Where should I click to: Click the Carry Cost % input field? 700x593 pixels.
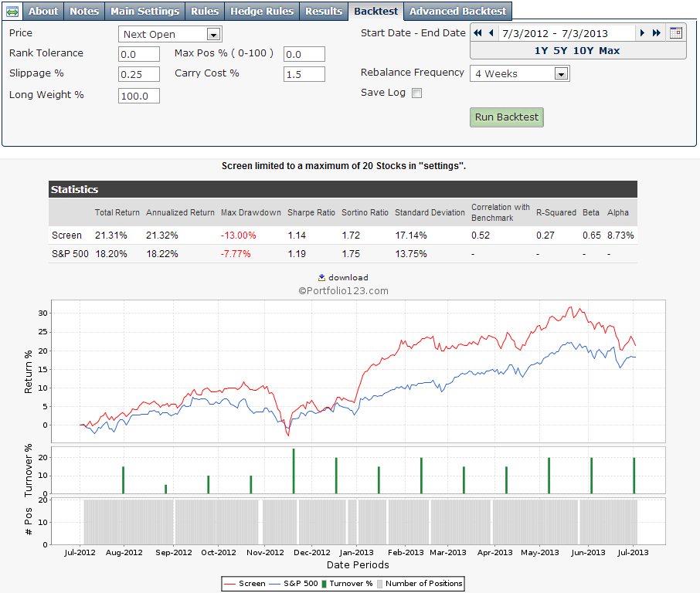tap(304, 74)
